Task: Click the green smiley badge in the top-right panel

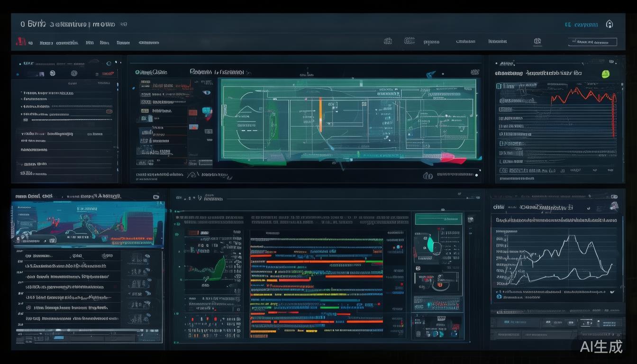Action: (605, 74)
